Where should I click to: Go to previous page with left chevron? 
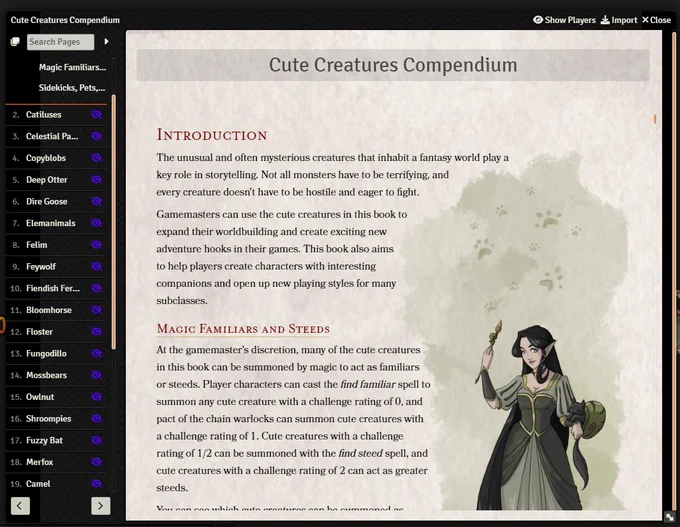[20, 506]
